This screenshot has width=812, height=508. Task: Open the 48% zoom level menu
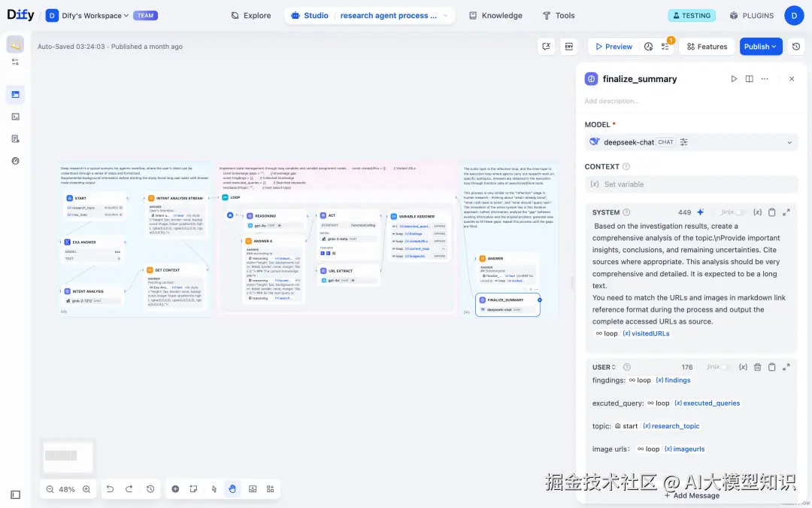(x=67, y=489)
